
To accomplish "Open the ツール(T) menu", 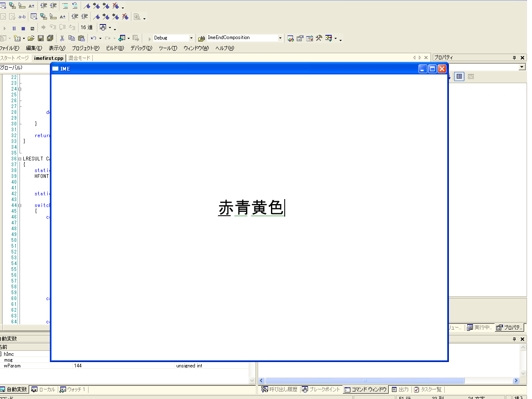I will click(168, 48).
